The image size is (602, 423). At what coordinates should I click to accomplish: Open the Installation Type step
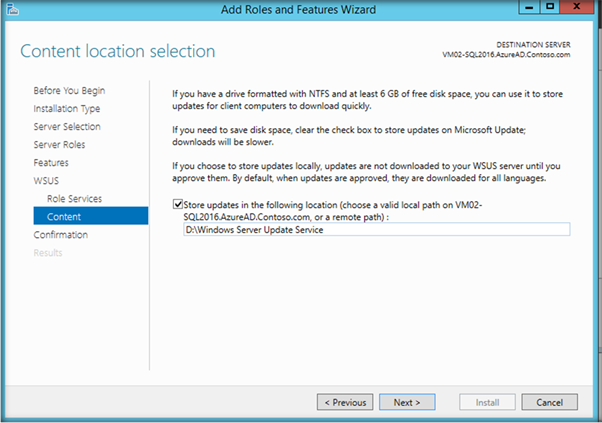pos(66,109)
